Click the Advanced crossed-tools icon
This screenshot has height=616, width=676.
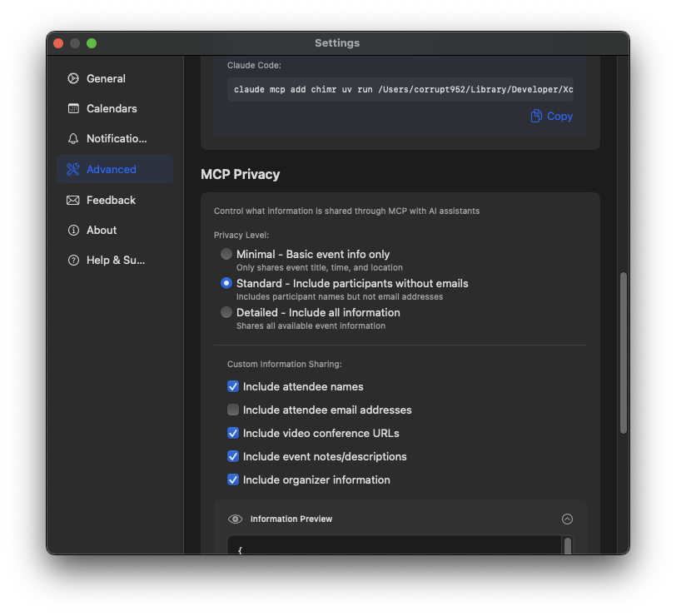73,169
